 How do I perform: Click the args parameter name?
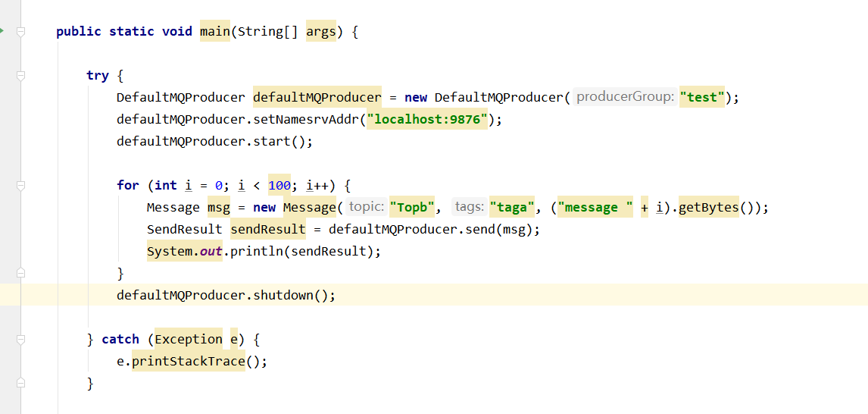[x=321, y=32]
